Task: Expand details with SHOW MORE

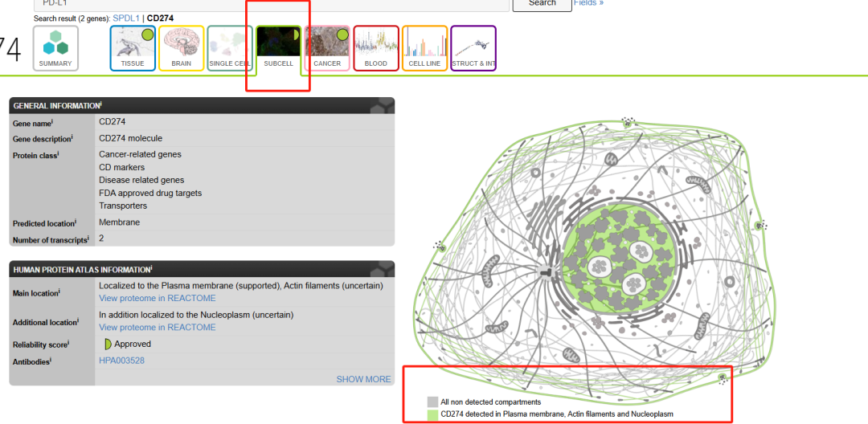Action: pos(363,379)
